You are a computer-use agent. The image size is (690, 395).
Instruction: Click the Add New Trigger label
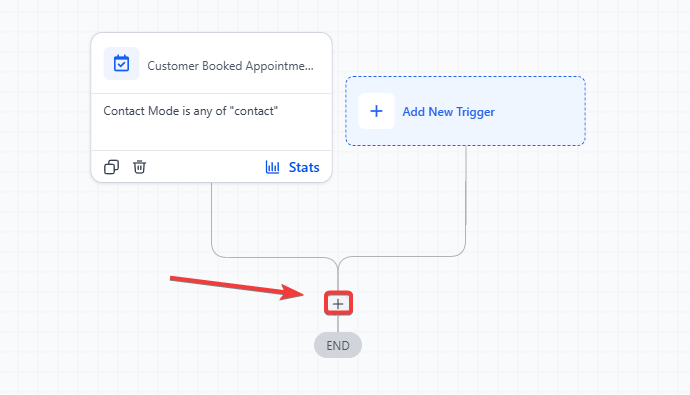pos(448,112)
